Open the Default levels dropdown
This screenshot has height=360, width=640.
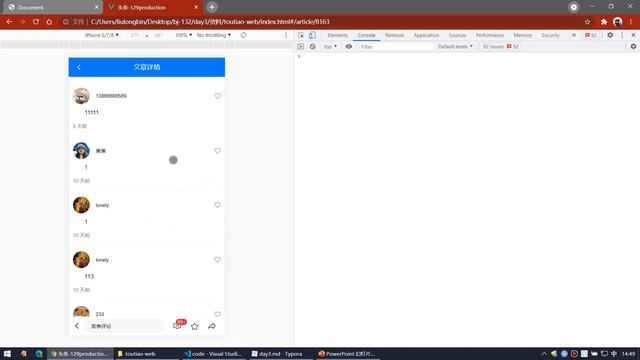pos(455,47)
